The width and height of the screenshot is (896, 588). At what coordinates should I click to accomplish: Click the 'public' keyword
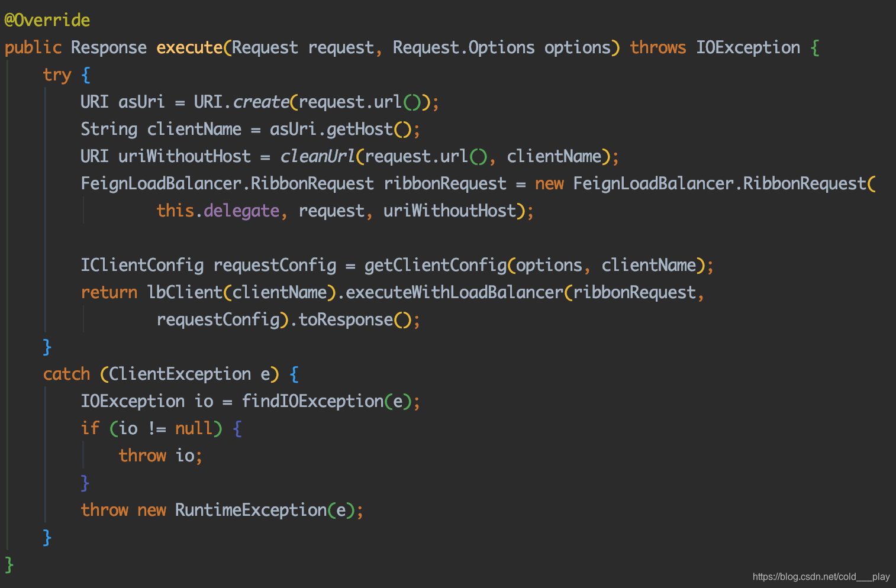tap(33, 48)
